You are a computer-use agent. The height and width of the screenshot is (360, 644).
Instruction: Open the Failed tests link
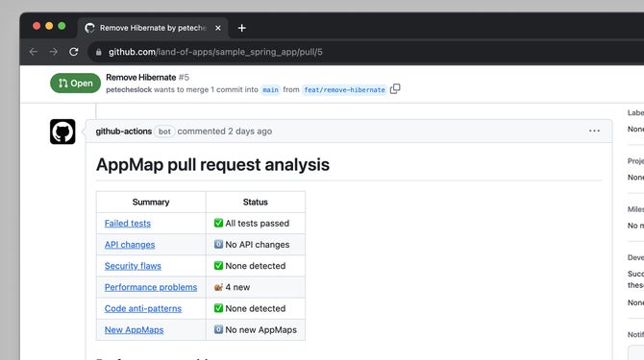pyautogui.click(x=128, y=224)
